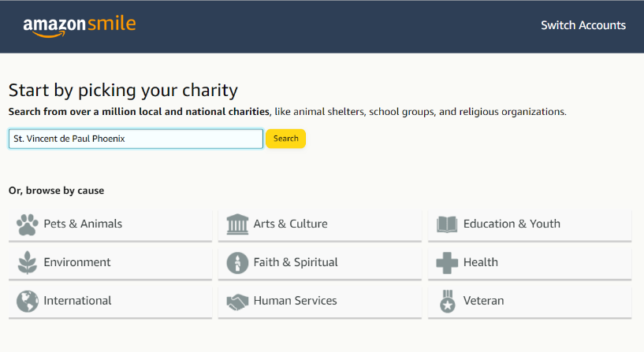The height and width of the screenshot is (352, 644).
Task: Choose the Veteran cause label
Action: tap(483, 301)
